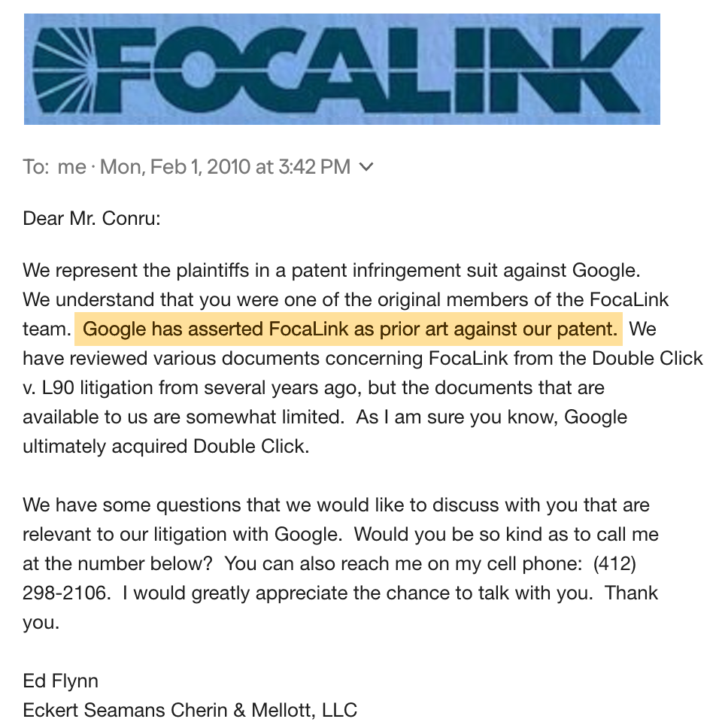Click the "To: me" recipient label
The width and height of the screenshot is (725, 728).
tap(54, 167)
